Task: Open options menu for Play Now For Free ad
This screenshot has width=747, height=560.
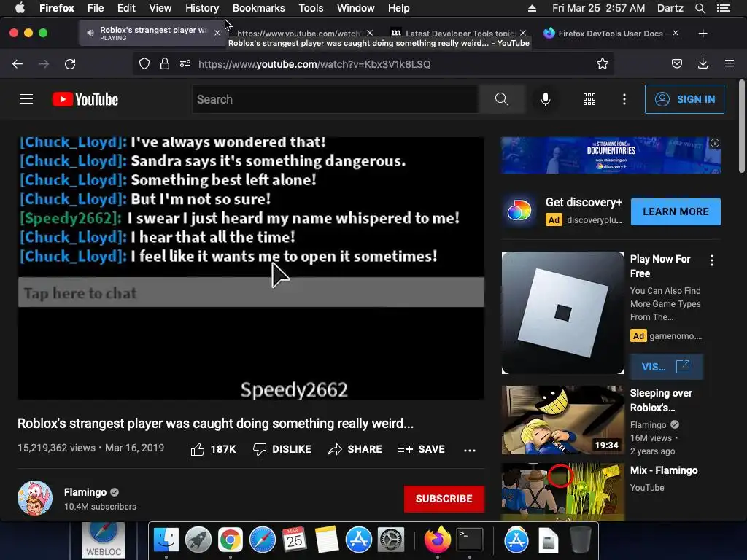Action: pyautogui.click(x=712, y=260)
